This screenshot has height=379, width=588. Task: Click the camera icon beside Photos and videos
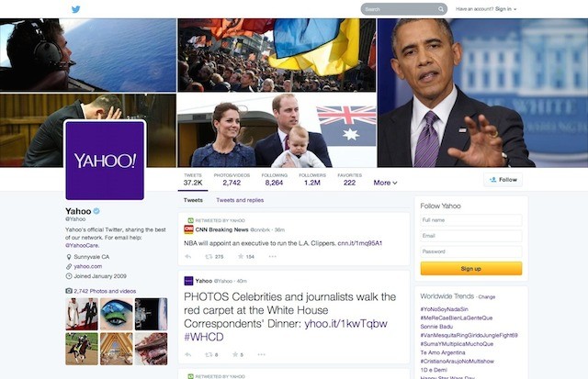[x=69, y=291]
